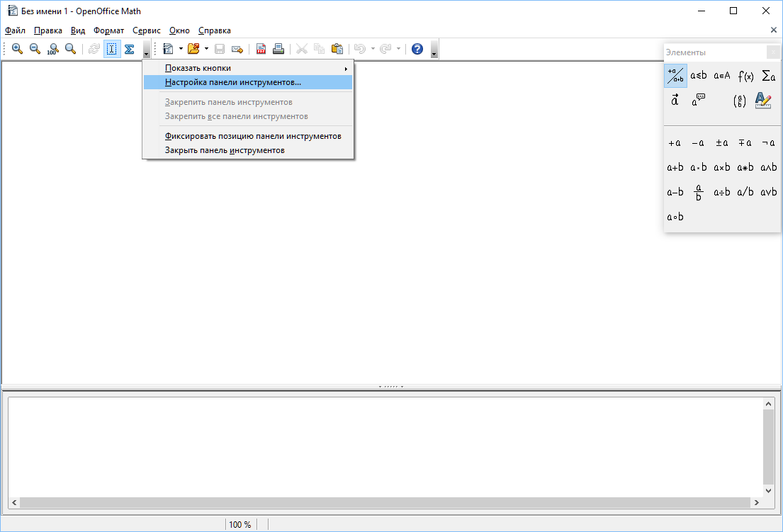This screenshot has height=532, width=783.
Task: Open the Redo history dropdown arrow
Action: 398,49
